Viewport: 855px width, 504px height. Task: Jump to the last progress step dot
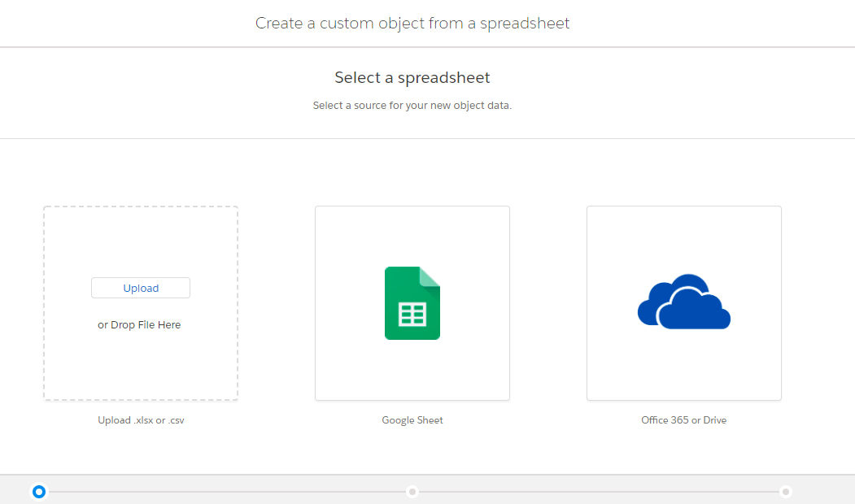click(786, 492)
